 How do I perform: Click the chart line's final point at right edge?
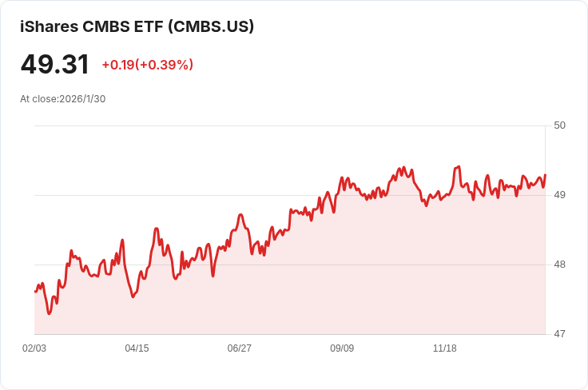(x=545, y=175)
